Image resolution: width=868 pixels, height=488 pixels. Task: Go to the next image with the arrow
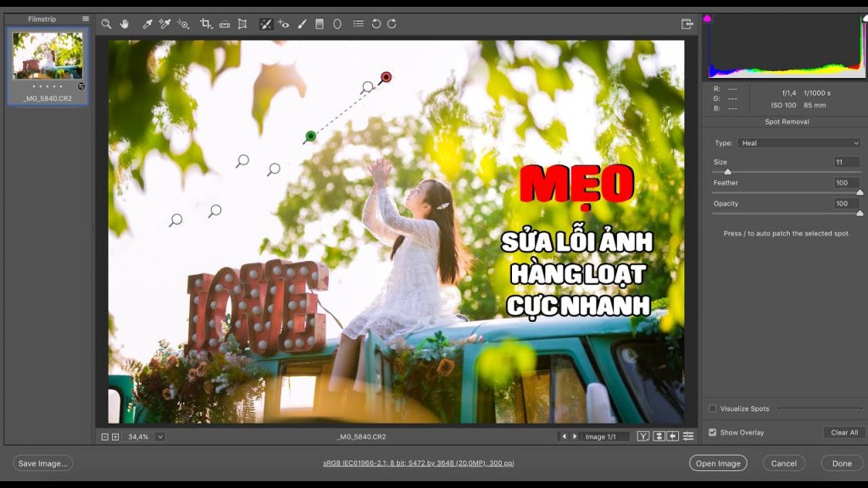coord(576,435)
